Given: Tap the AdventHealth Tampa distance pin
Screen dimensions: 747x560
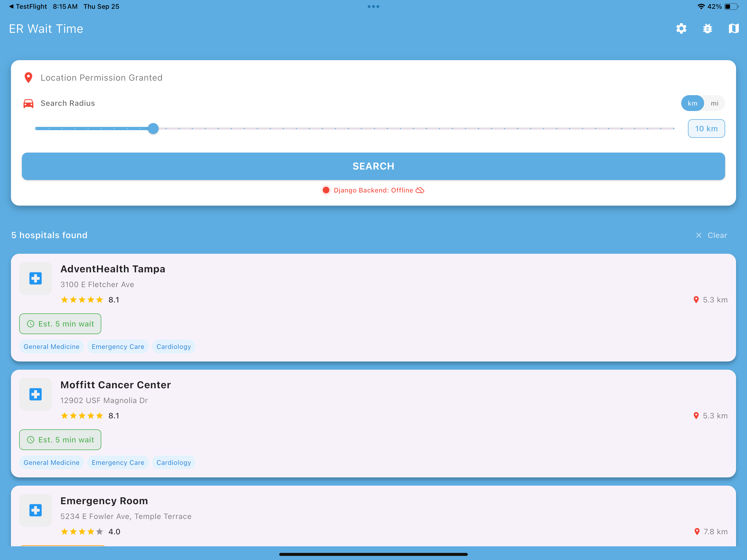Looking at the screenshot, I should (696, 300).
